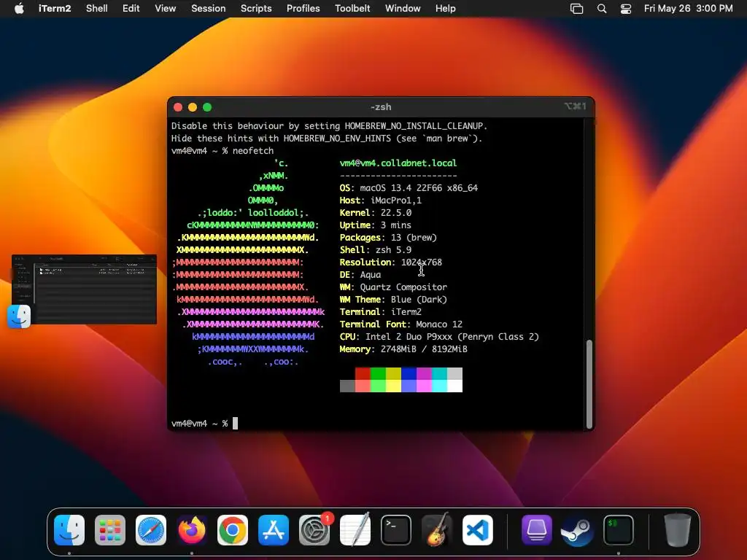Click the HOMEBREW_NO_ENV_HINTS text

click(337, 139)
